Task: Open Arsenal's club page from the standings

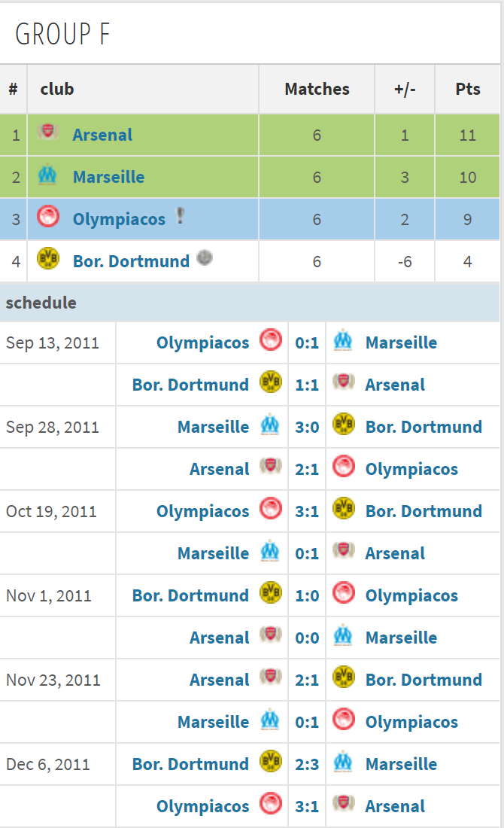Action: coord(102,135)
